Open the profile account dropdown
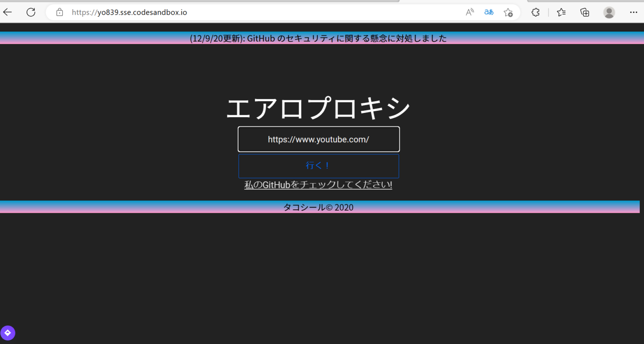The height and width of the screenshot is (344, 644). (x=609, y=12)
